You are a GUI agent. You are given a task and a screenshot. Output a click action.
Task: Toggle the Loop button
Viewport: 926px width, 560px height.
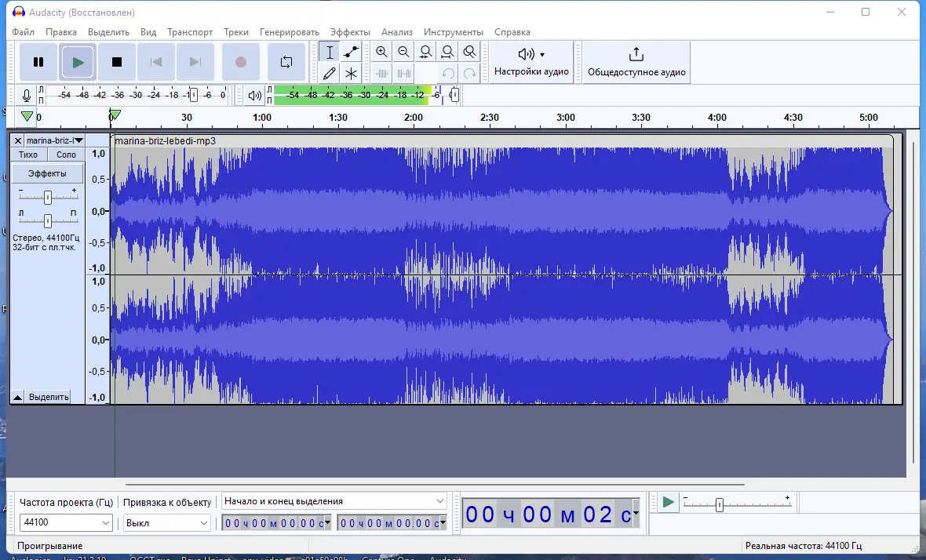(x=286, y=62)
